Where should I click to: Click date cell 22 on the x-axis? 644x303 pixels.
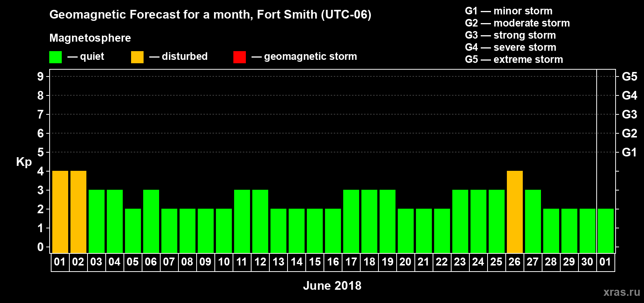442,262
